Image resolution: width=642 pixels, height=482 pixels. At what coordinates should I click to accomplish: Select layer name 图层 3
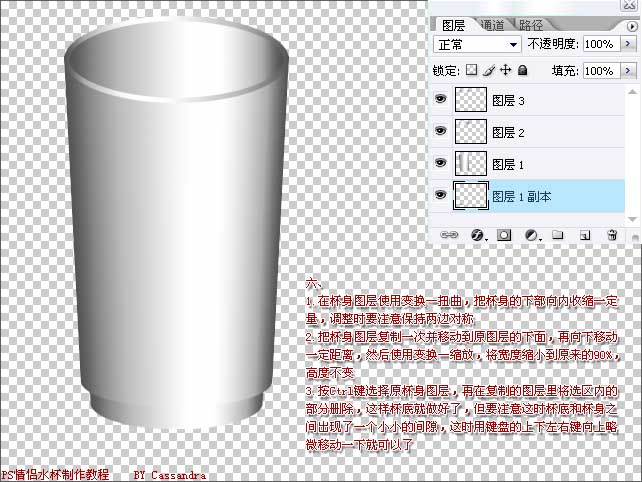508,101
